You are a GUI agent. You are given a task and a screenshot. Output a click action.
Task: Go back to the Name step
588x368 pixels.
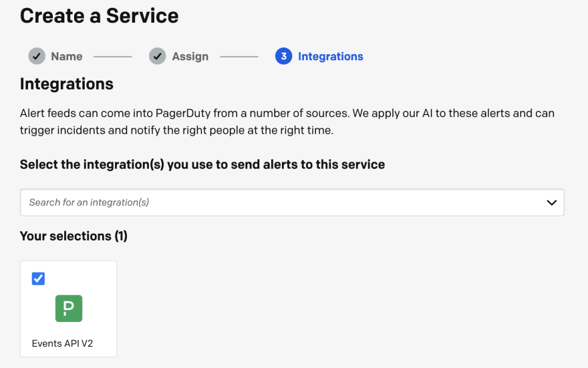tap(66, 56)
